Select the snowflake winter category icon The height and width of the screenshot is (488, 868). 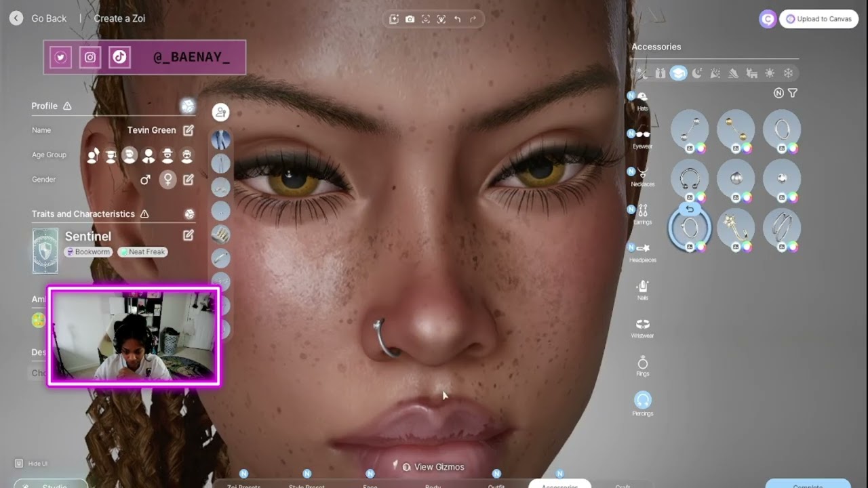788,73
